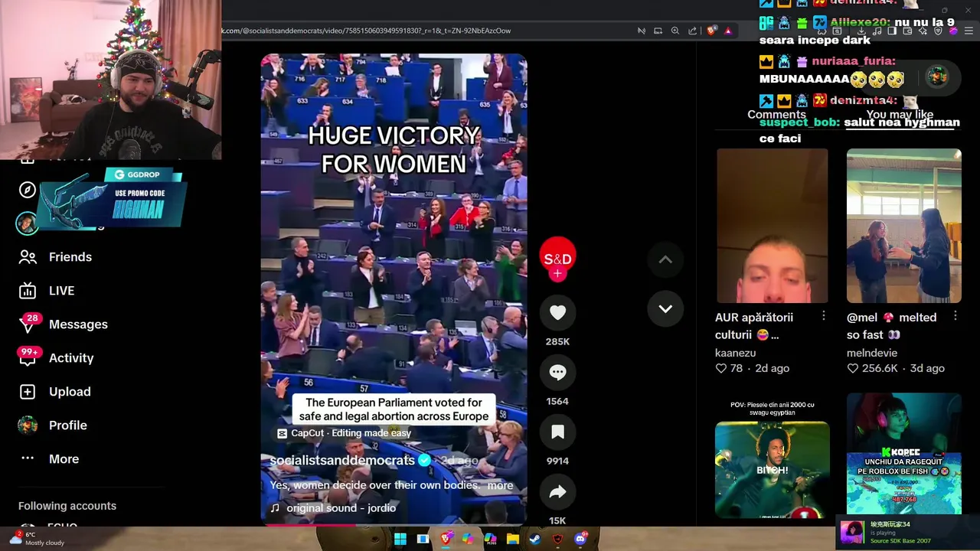Switch to the You may like tab

pos(901,115)
